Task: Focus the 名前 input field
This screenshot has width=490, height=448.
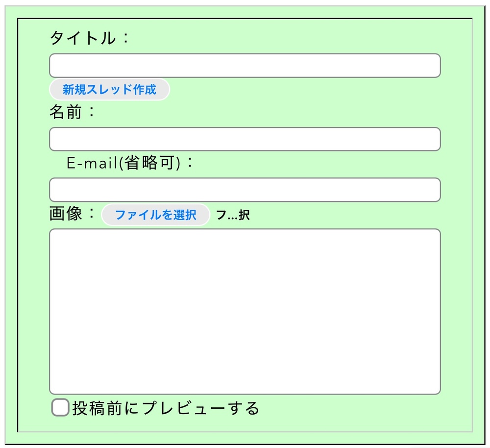Action: (245, 139)
